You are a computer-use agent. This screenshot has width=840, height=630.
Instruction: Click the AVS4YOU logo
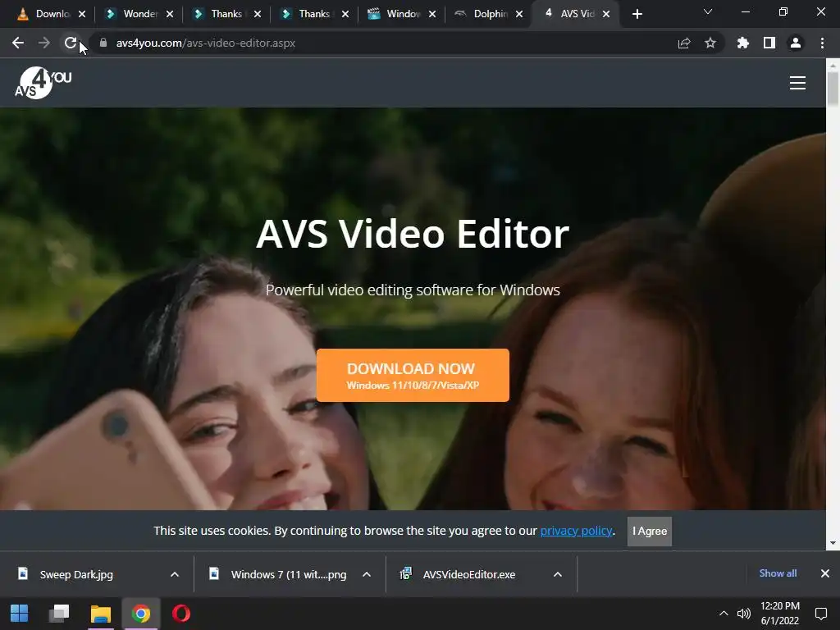pos(43,83)
